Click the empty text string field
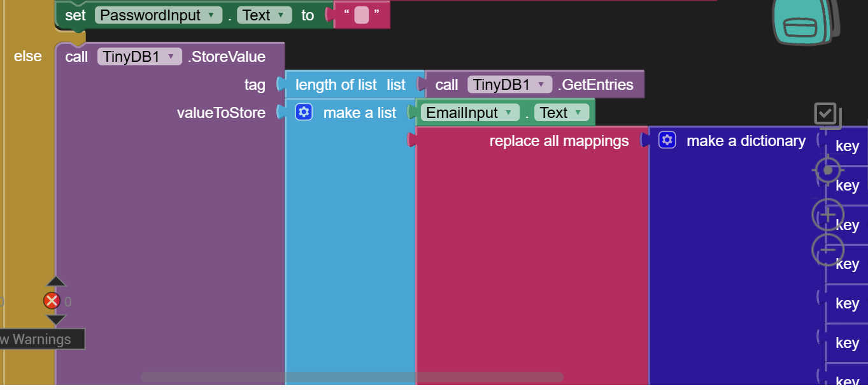Image resolution: width=868 pixels, height=390 pixels. (361, 15)
